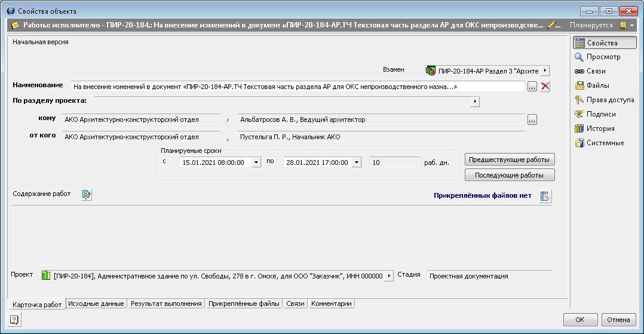Click the edit icon next to Содержание работ
Screen dimensions: 644x334
click(x=87, y=194)
